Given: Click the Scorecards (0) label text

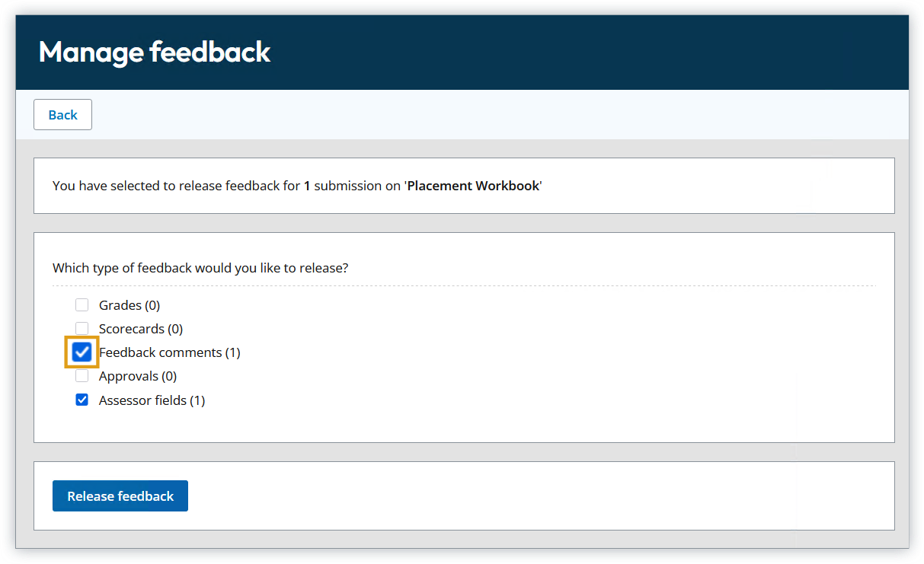Looking at the screenshot, I should coord(140,329).
